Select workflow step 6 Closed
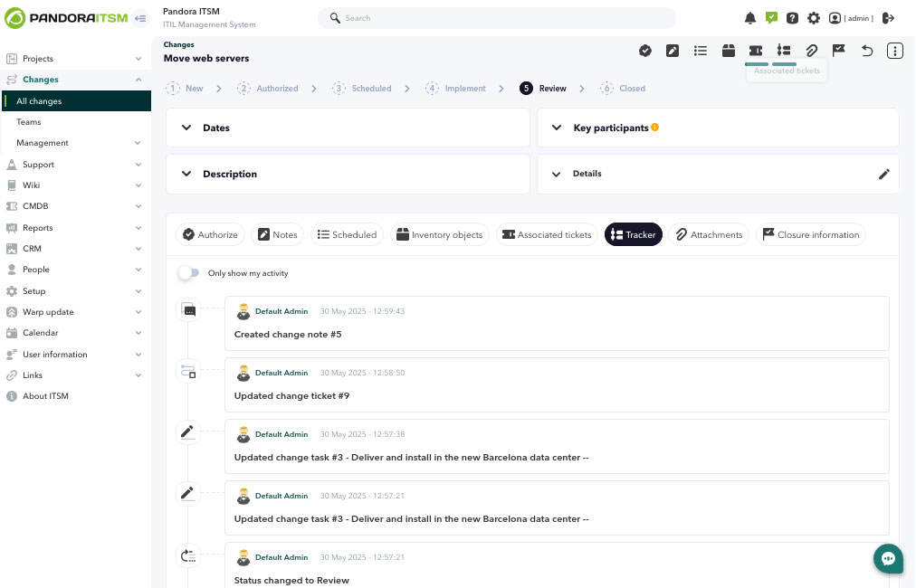Image resolution: width=916 pixels, height=588 pixels. click(x=623, y=88)
